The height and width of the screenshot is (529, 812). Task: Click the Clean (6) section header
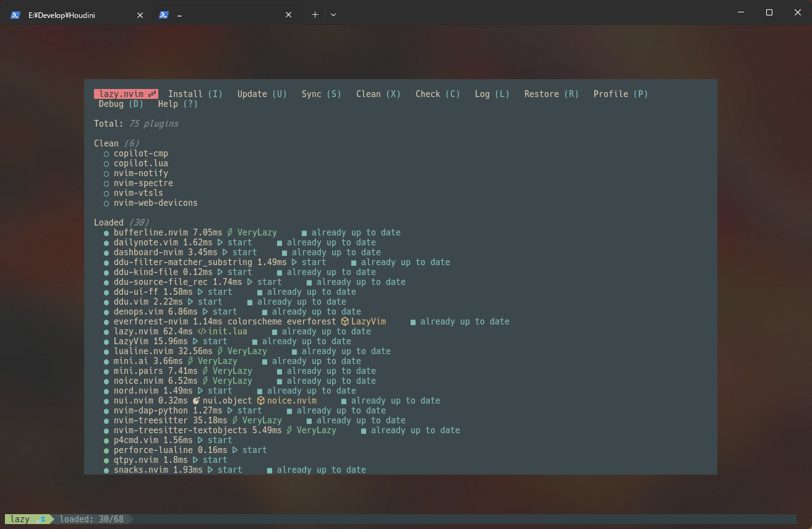pyautogui.click(x=116, y=143)
